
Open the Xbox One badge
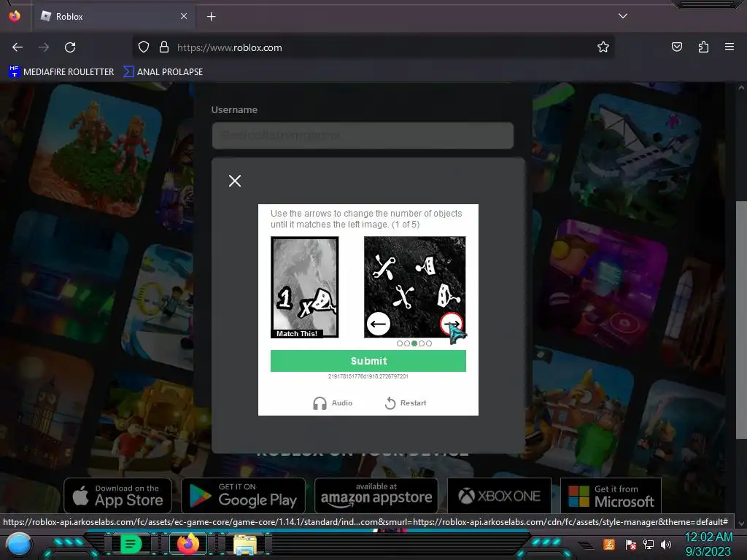pos(499,496)
